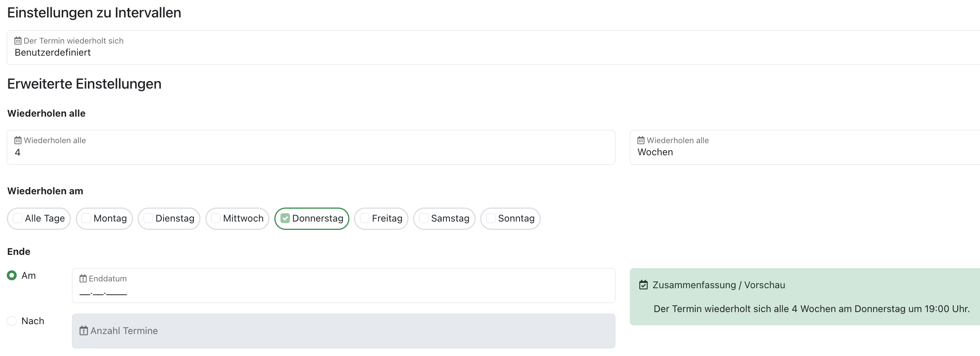This screenshot has height=356, width=980.
Task: Check the Montag checkbox
Action: coord(86,218)
